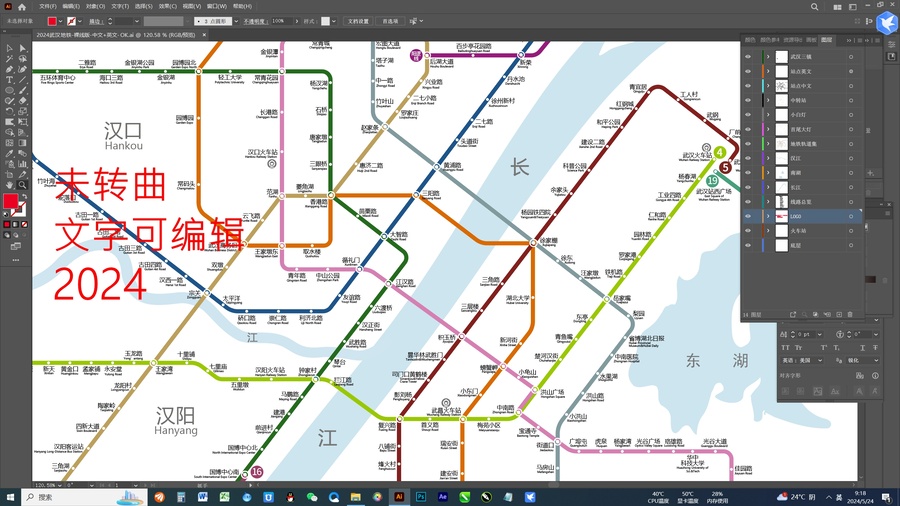
Task: Click the 不透明度 link label
Action: (255, 21)
